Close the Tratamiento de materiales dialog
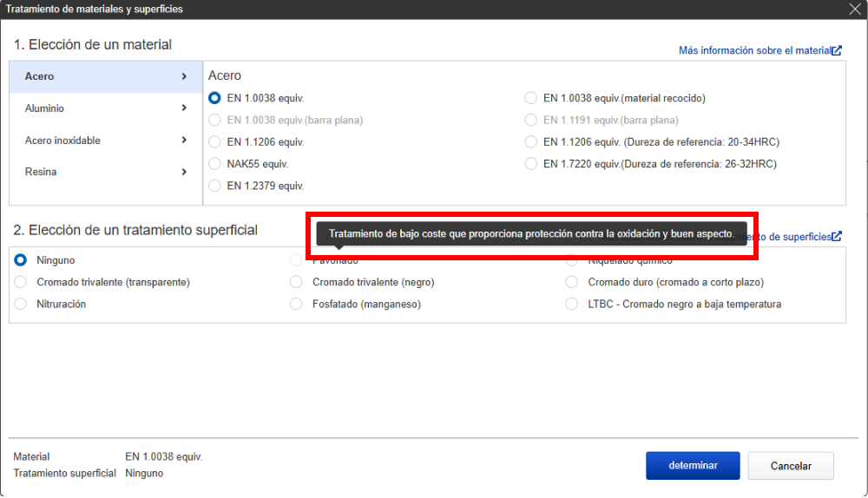 tap(854, 9)
